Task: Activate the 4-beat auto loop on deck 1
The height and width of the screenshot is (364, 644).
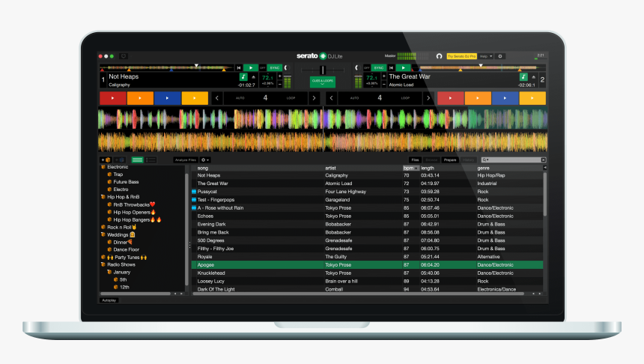Action: pos(265,98)
